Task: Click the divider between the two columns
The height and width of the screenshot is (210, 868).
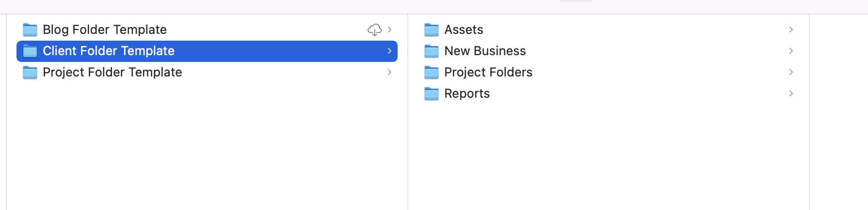Action: [x=408, y=145]
